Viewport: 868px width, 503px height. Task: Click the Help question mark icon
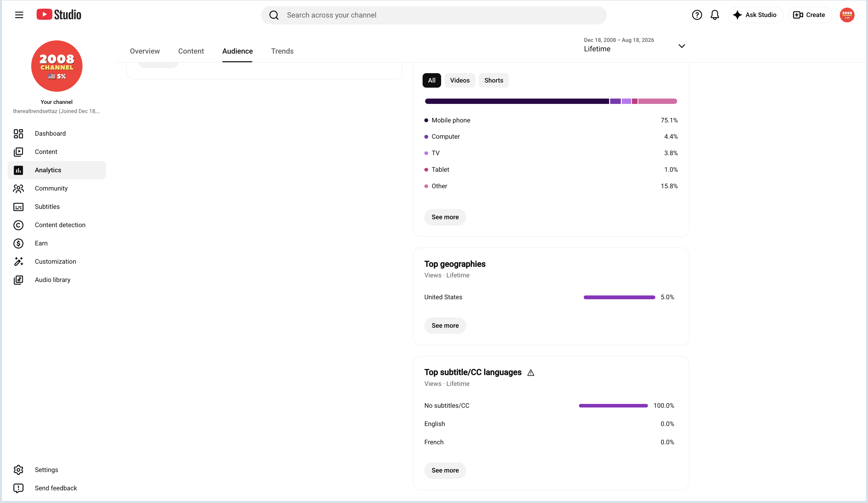click(x=697, y=15)
